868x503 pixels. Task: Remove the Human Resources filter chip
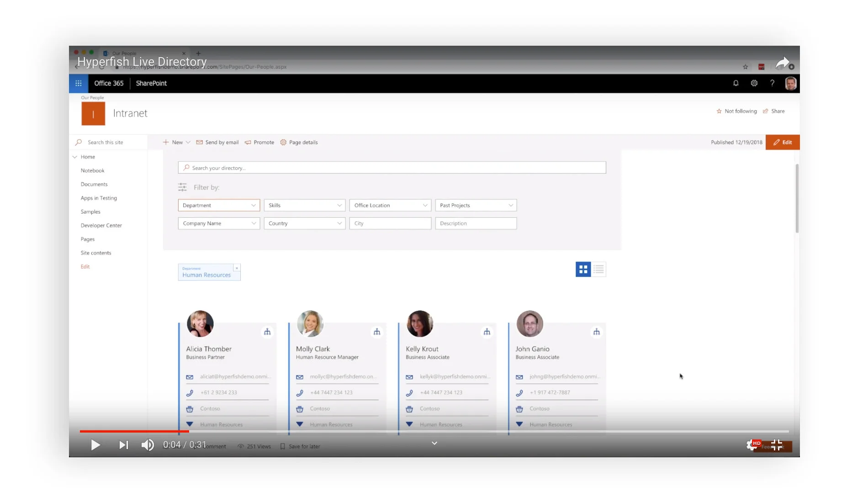(x=237, y=268)
